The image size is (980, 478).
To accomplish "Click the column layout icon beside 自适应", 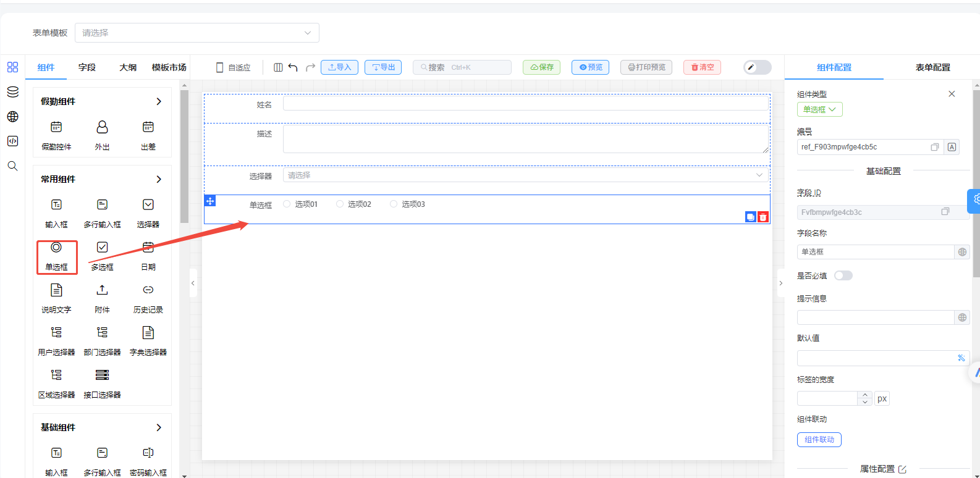I will pos(278,67).
